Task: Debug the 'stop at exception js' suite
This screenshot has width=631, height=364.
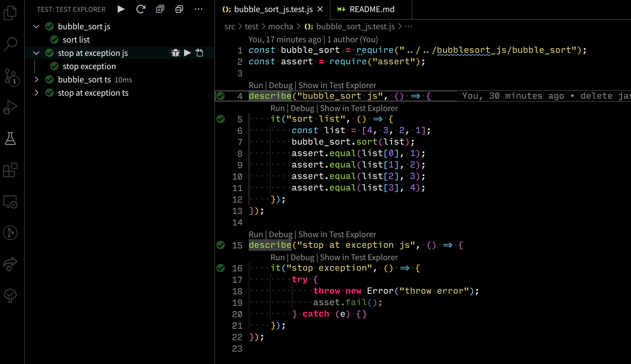Action: pos(175,53)
